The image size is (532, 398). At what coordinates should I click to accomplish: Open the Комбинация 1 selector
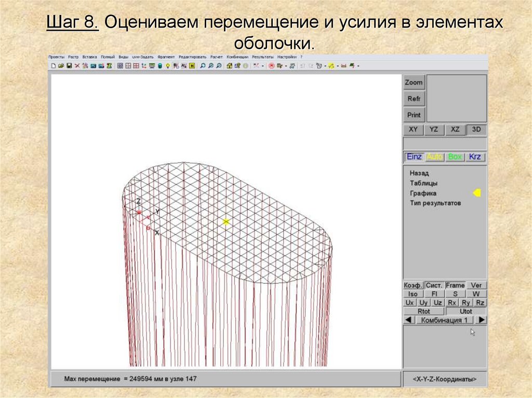444,320
